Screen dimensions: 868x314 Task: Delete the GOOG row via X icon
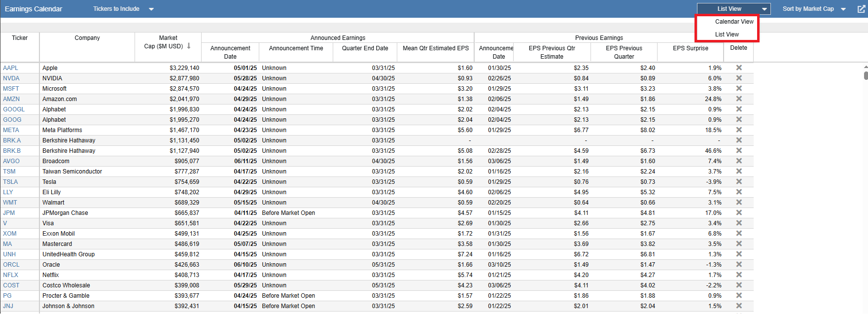click(x=739, y=119)
